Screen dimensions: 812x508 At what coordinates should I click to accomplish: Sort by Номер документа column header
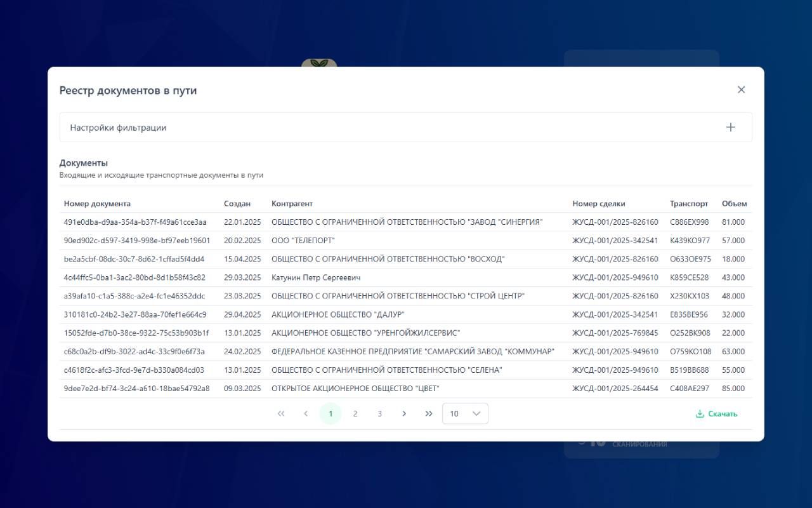pyautogui.click(x=97, y=204)
